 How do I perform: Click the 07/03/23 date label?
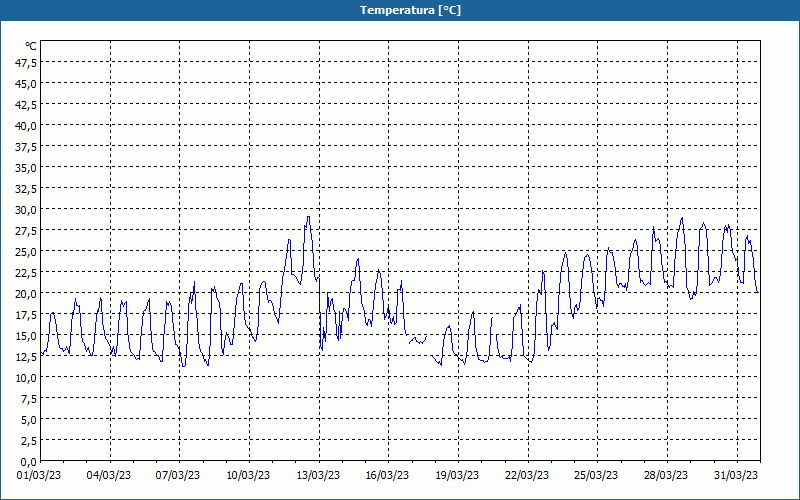[x=178, y=476]
